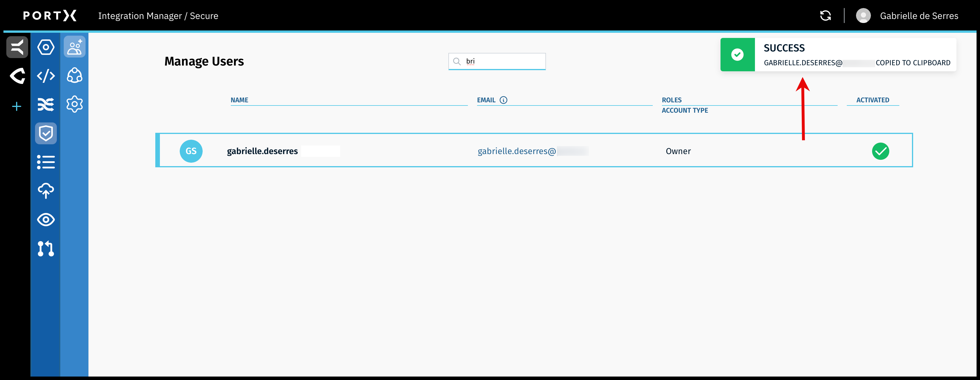
Task: Click the refresh icon in top bar
Action: point(825,16)
